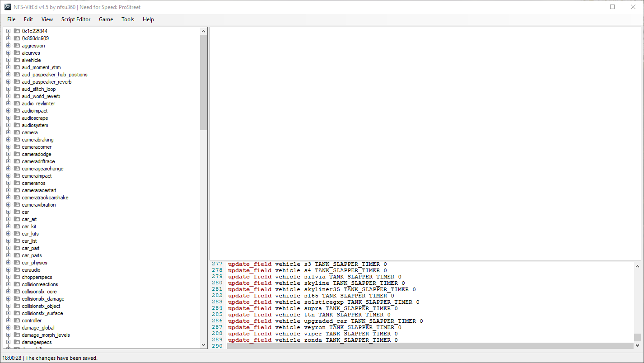
Task: Select audioscrape tree item
Action: (35, 118)
